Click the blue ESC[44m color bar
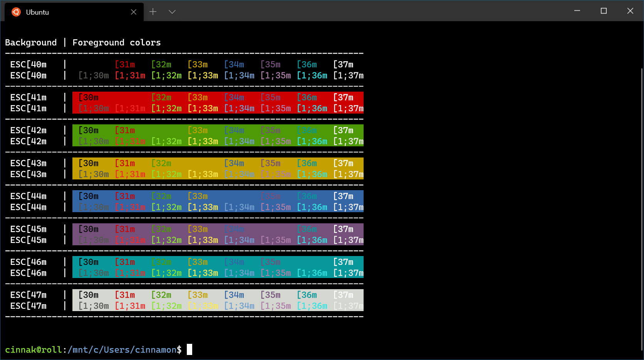This screenshot has height=360, width=644. click(x=218, y=201)
